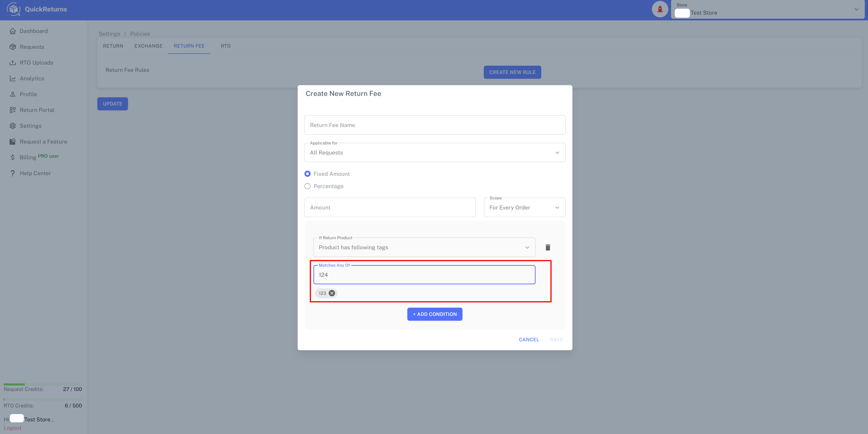868x434 pixels.
Task: Click the red rocket icon in header
Action: click(x=660, y=9)
